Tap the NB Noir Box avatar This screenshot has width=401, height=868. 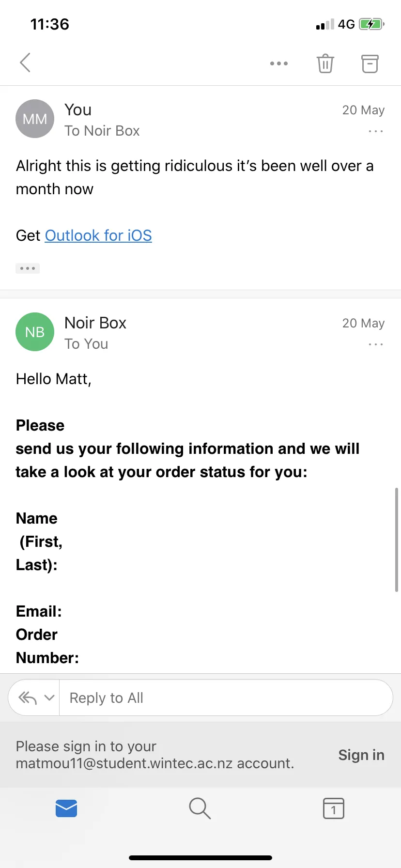tap(35, 332)
